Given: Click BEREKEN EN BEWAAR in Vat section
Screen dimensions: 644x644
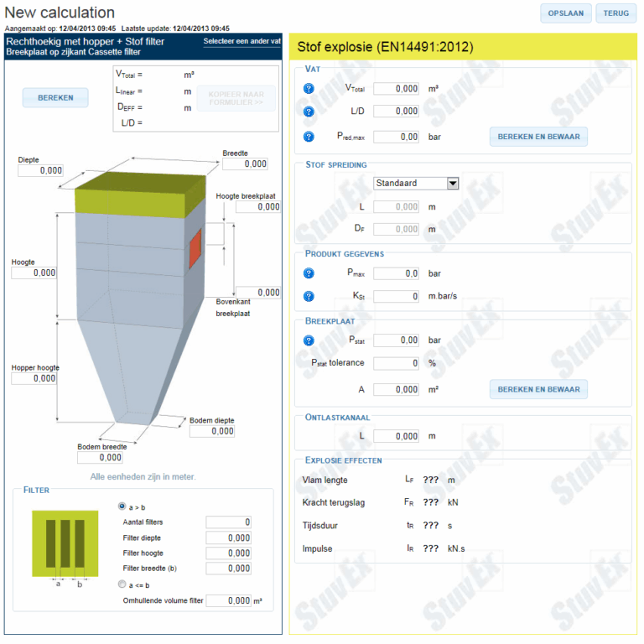Looking at the screenshot, I should tap(538, 137).
